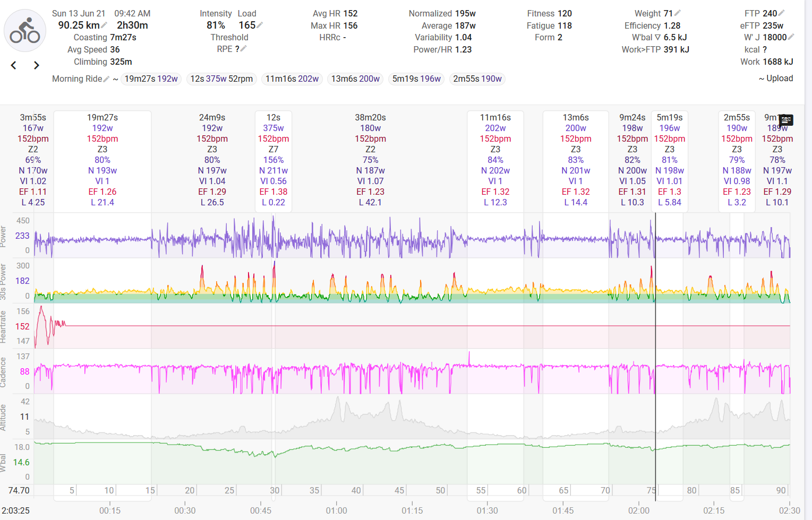This screenshot has height=520, width=812.
Task: Go to the next activity arrow
Action: pyautogui.click(x=36, y=65)
